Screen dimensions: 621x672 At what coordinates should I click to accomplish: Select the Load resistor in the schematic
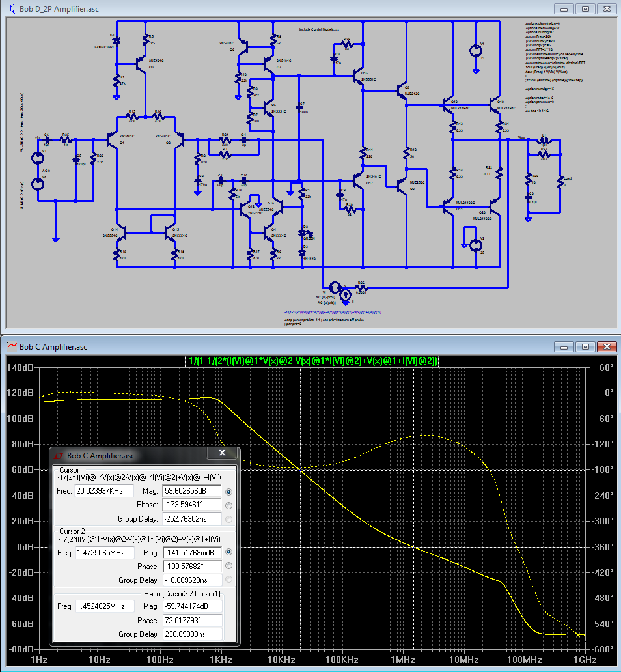pos(560,182)
